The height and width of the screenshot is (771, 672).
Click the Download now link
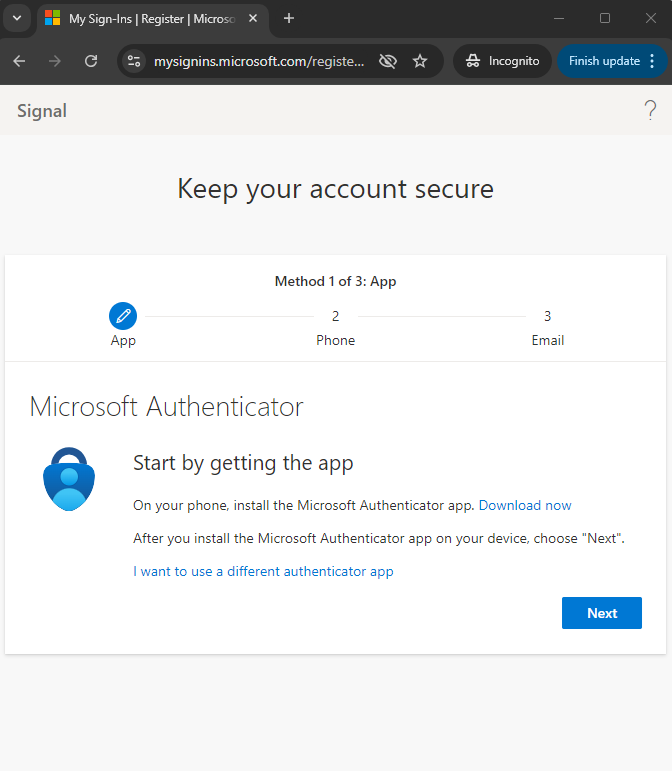525,505
